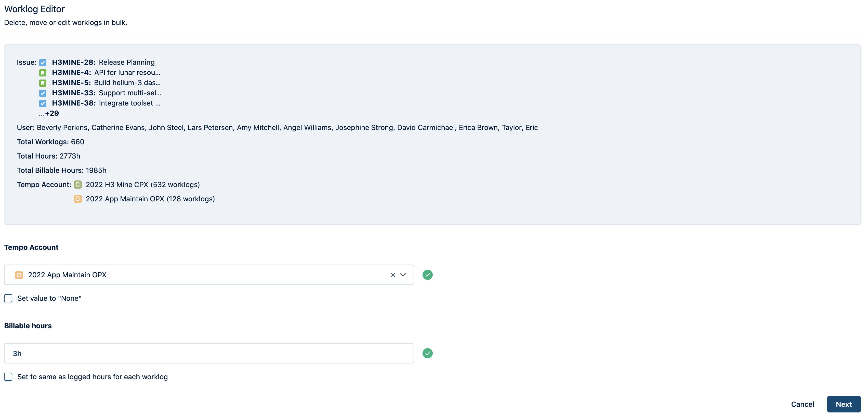Click Cancel to discard changes
Viewport: 868px width, 418px height.
pyautogui.click(x=802, y=404)
